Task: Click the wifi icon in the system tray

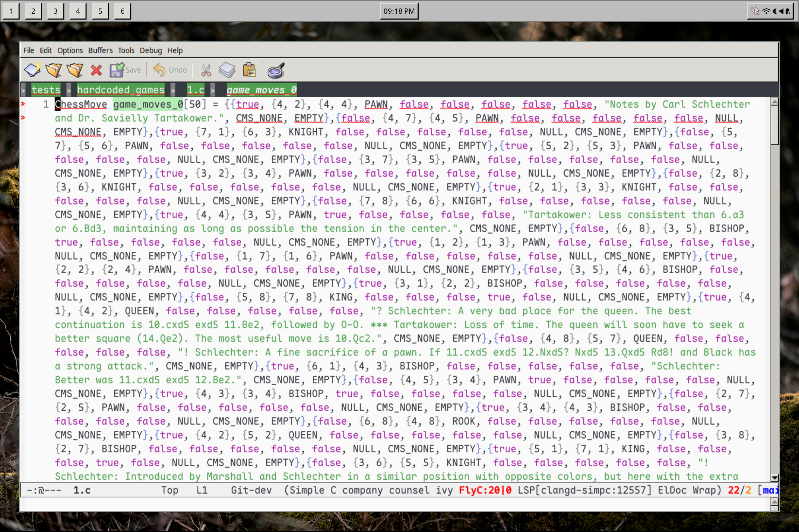Action: (x=766, y=11)
